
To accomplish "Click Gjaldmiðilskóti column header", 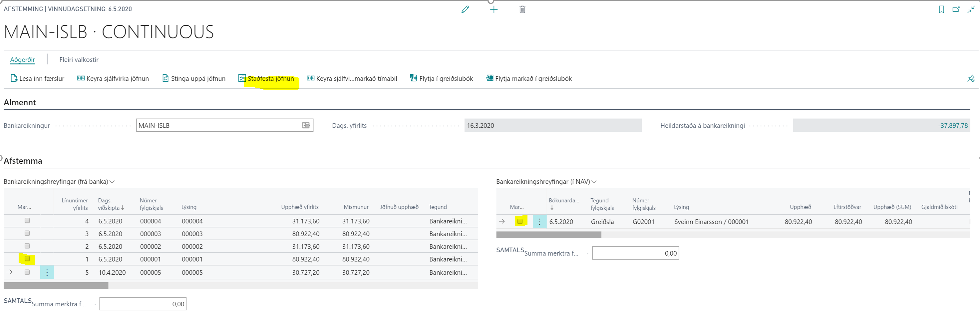I will tap(939, 207).
